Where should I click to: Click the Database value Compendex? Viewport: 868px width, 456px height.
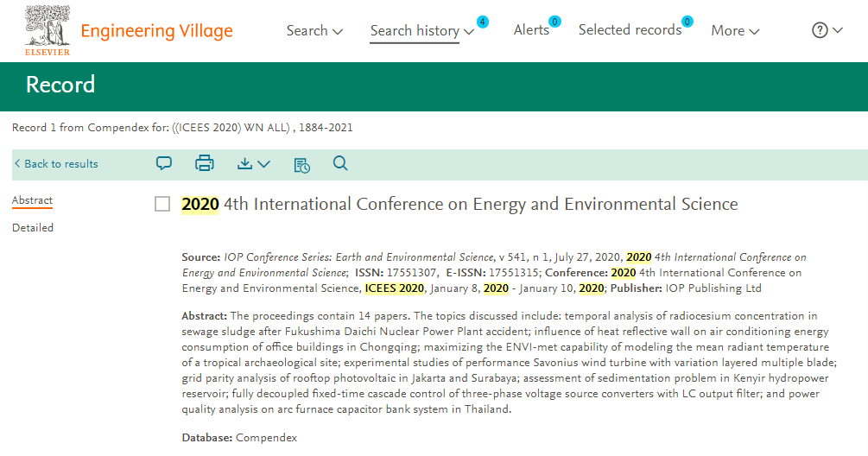click(x=266, y=438)
